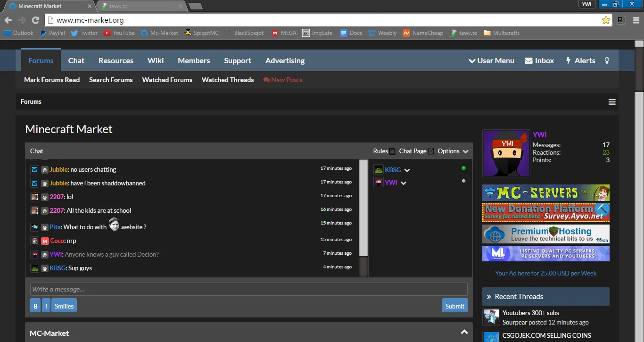Screen dimensions: 644x342
Task: Open the Support navigation tab
Action: [238, 60]
